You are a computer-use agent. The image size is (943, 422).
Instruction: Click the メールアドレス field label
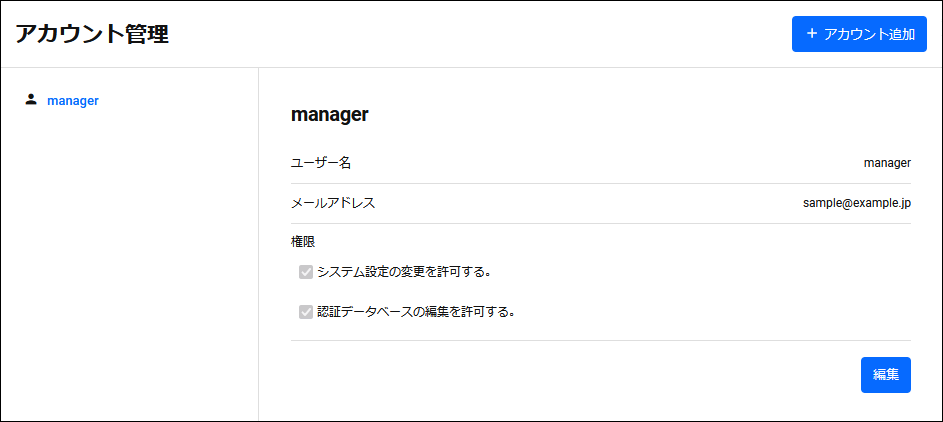pos(333,203)
